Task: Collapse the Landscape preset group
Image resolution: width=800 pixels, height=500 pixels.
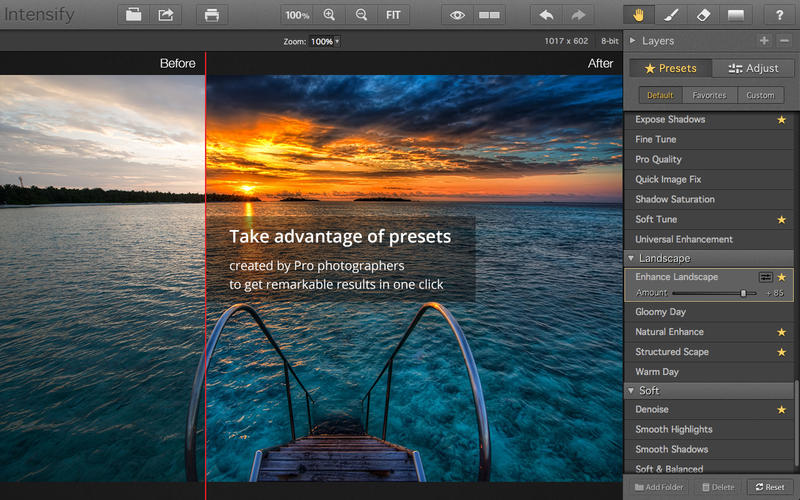Action: pos(632,258)
